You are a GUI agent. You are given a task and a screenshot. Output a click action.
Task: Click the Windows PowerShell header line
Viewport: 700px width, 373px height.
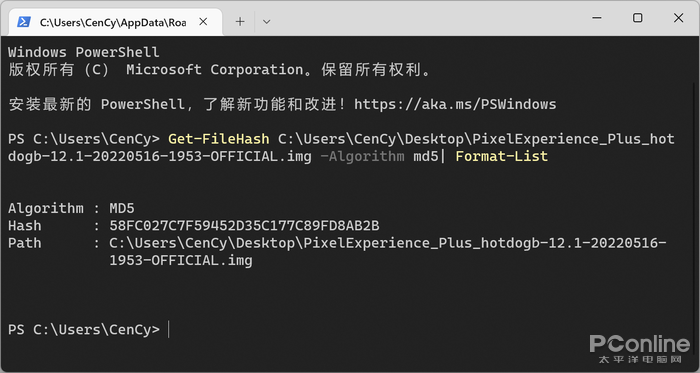(x=83, y=52)
